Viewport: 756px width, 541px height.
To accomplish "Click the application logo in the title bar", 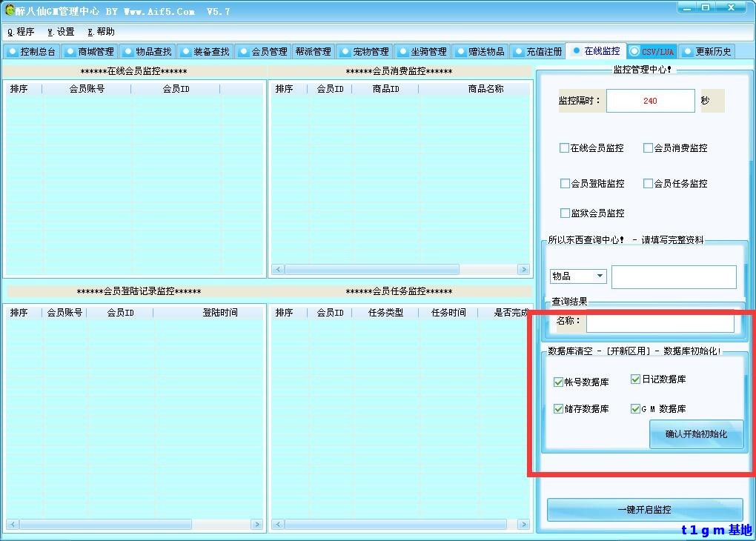I will click(8, 9).
